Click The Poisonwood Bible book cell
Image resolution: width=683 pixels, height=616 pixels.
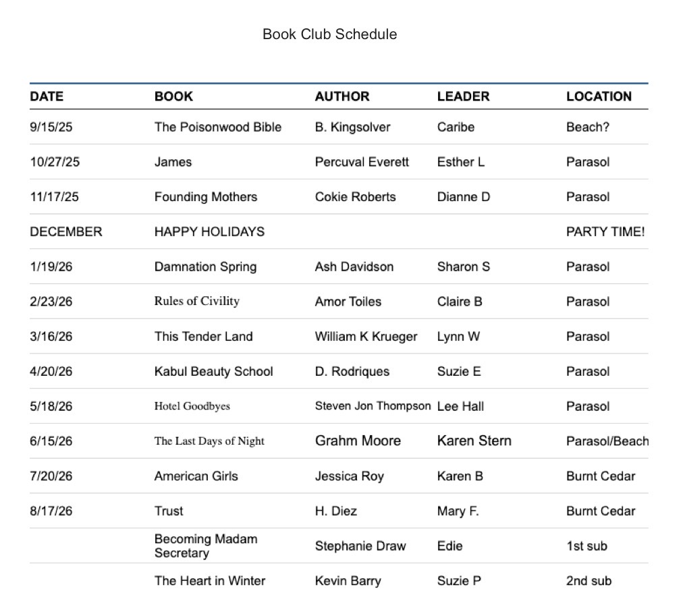click(217, 128)
